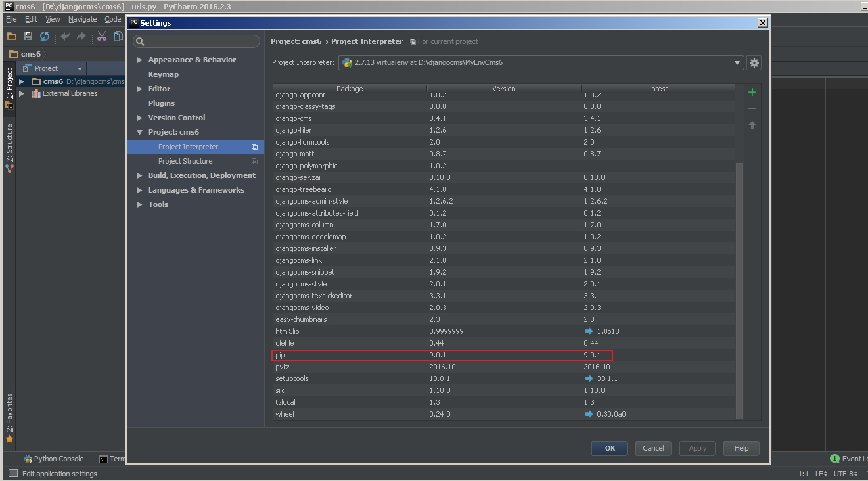Click the update arrow next to html5lib 1.0b10
This screenshot has height=481, width=868.
click(x=589, y=331)
